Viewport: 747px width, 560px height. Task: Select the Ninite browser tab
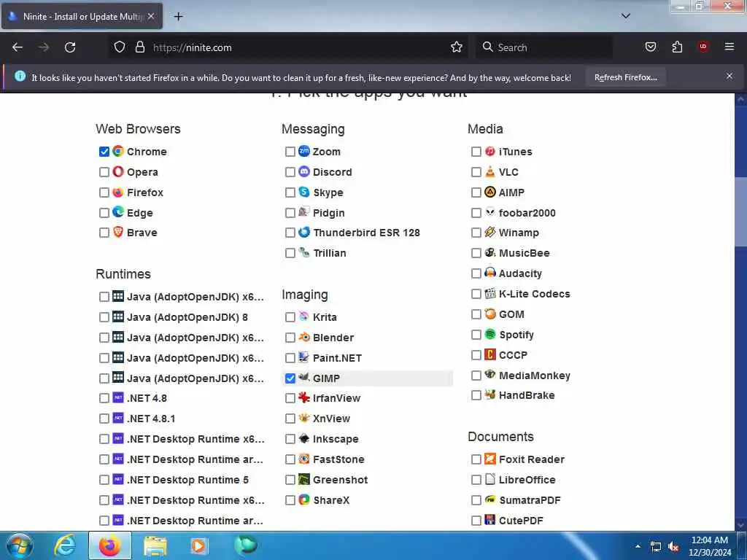pos(82,16)
